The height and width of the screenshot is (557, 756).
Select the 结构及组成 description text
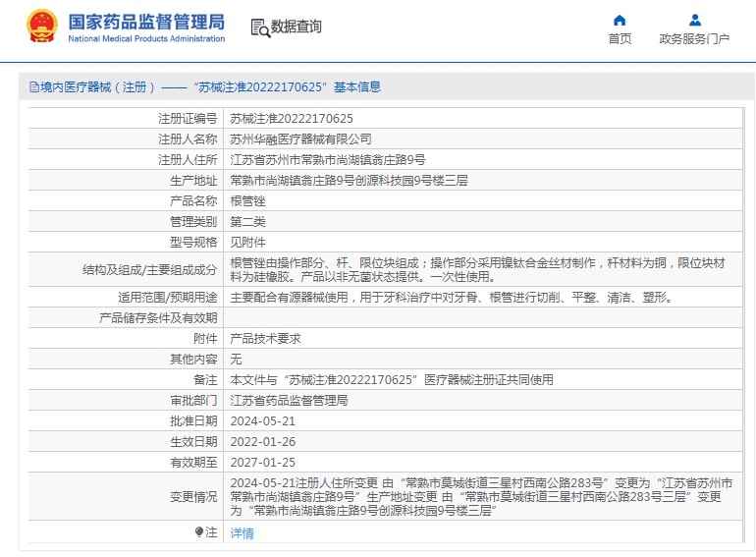click(477, 270)
